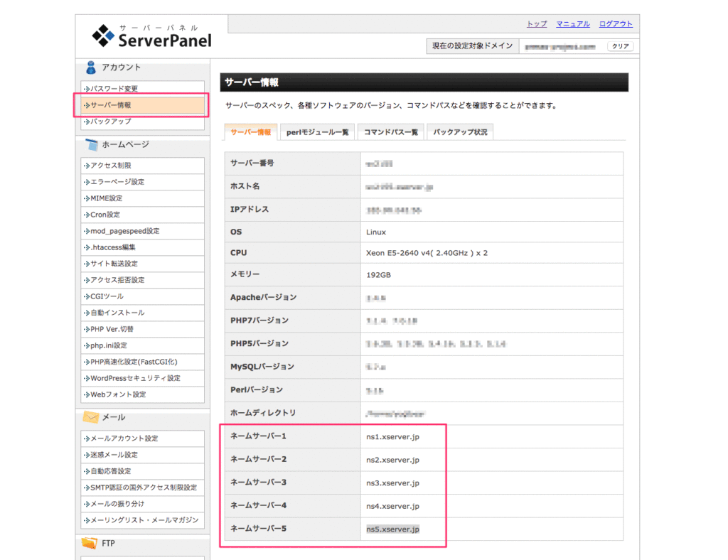Click the ns2.xserver.jp value
The height and width of the screenshot is (560, 728).
point(392,460)
